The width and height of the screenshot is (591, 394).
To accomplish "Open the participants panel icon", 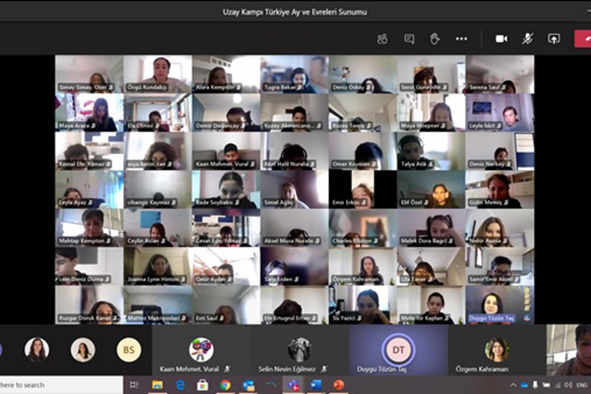I will click(x=382, y=39).
